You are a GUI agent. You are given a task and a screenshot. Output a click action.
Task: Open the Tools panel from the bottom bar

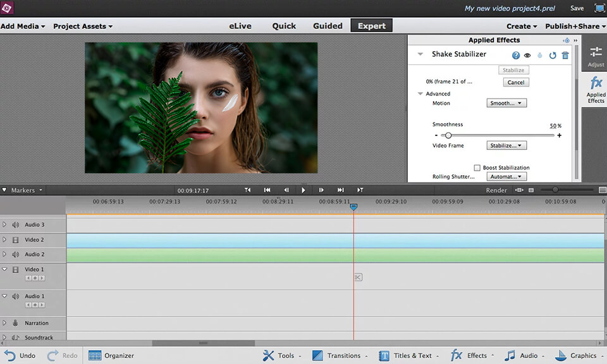click(x=281, y=355)
